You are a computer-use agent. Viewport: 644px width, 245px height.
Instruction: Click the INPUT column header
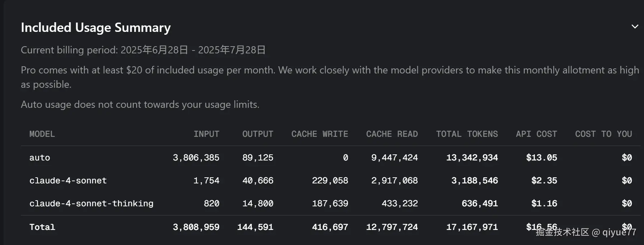[206, 134]
